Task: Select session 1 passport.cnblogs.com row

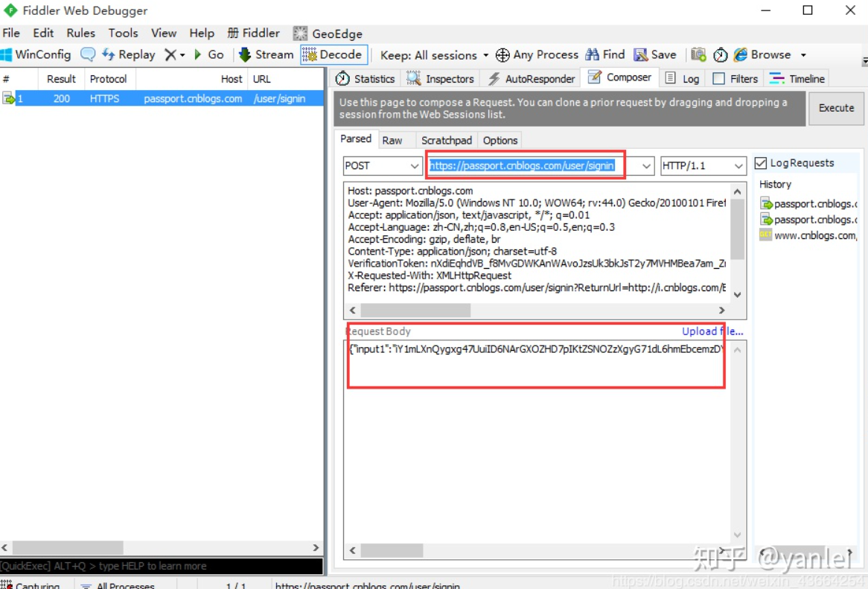Action: (162, 98)
